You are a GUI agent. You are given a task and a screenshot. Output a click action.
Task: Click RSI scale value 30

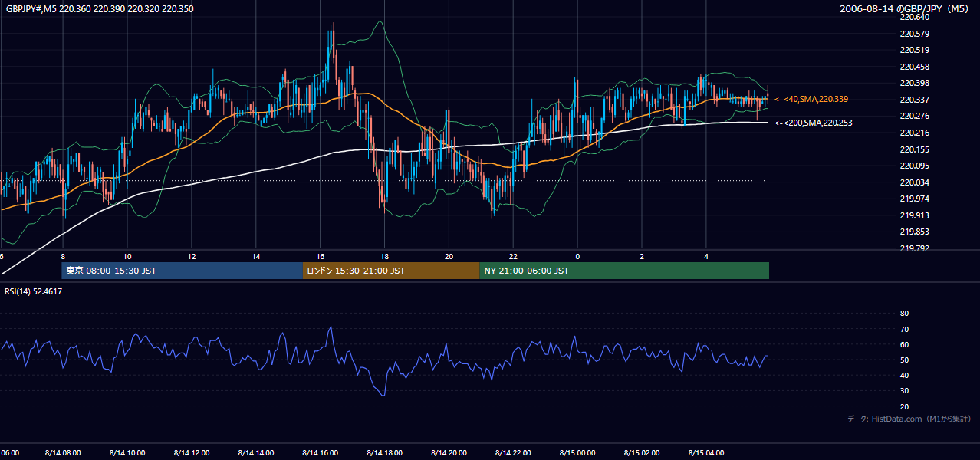pyautogui.click(x=904, y=391)
